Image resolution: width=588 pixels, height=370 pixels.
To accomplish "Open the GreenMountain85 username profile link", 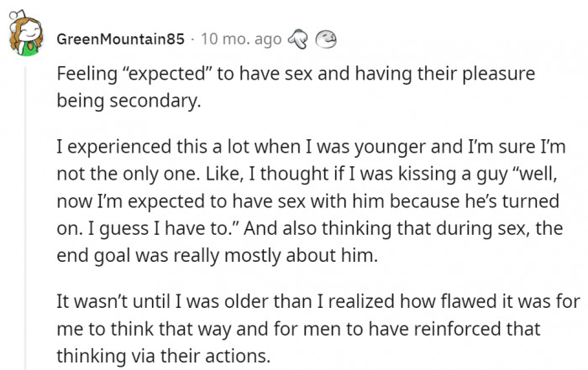I will pyautogui.click(x=119, y=39).
